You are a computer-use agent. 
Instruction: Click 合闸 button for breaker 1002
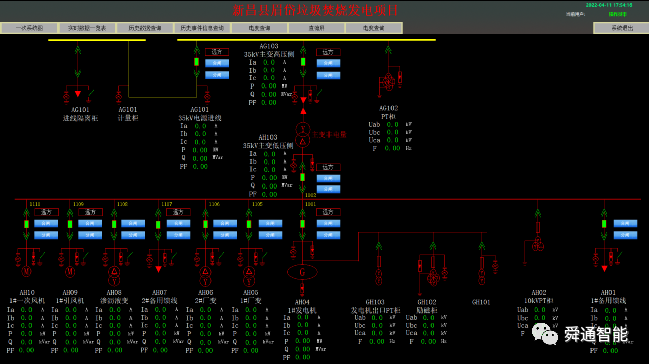328,178
